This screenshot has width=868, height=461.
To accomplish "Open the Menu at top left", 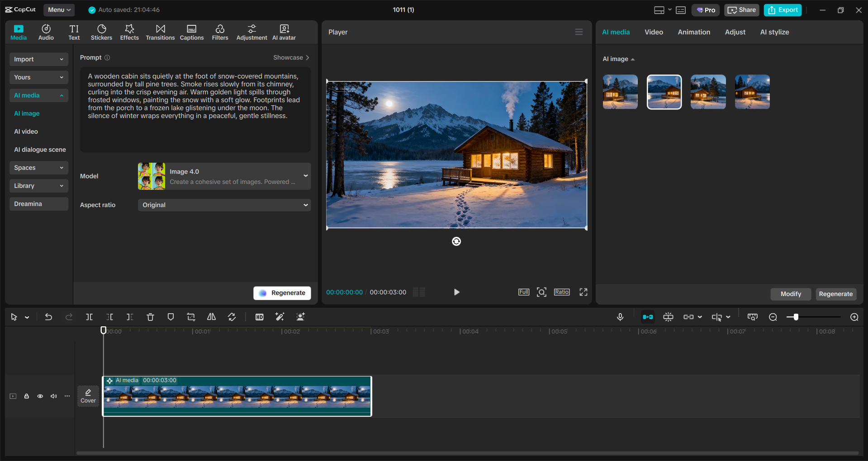I will pyautogui.click(x=59, y=9).
